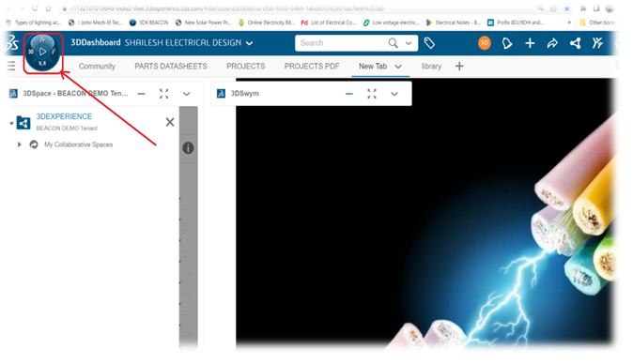Open the collaboration network icon
Screen dimensions: 633x364
[x=576, y=43]
